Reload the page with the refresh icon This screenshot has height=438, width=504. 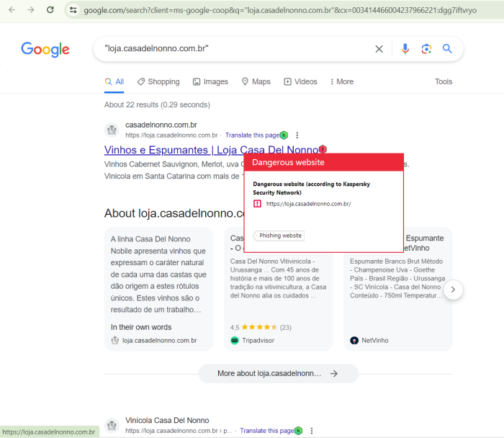[x=50, y=10]
